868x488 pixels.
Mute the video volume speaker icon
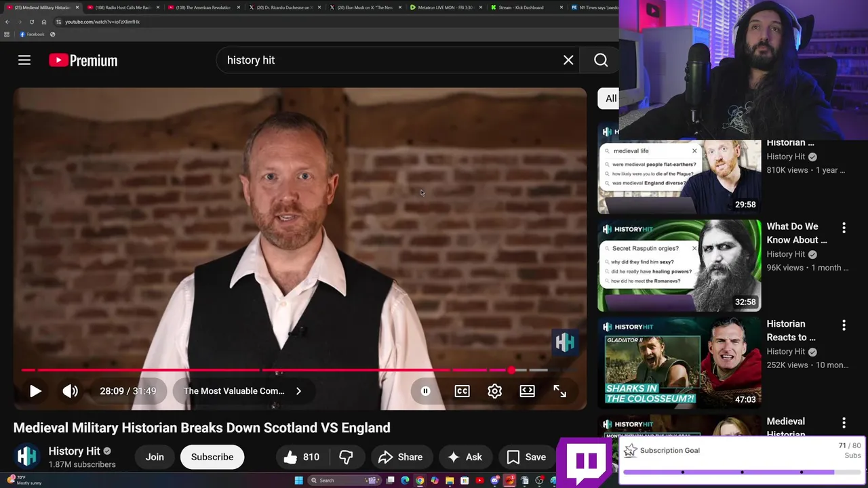pyautogui.click(x=71, y=391)
